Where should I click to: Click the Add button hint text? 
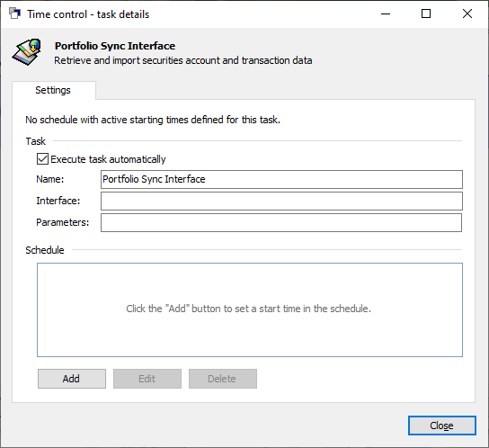click(x=249, y=309)
